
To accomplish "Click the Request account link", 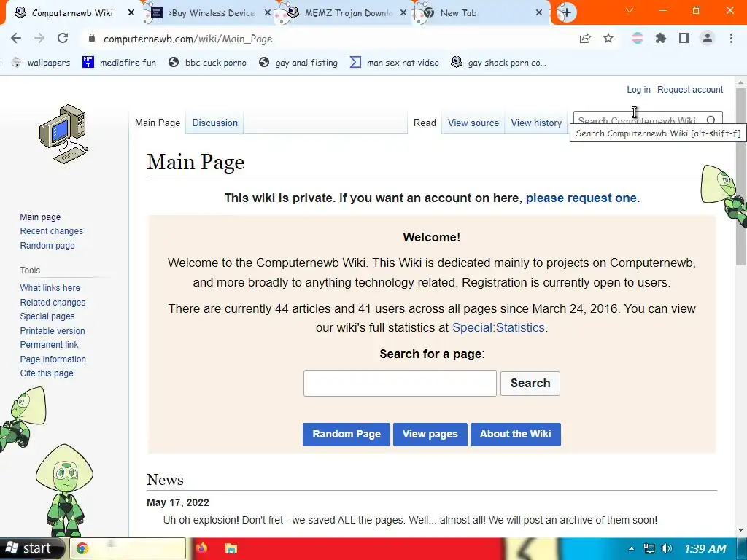I will (690, 90).
